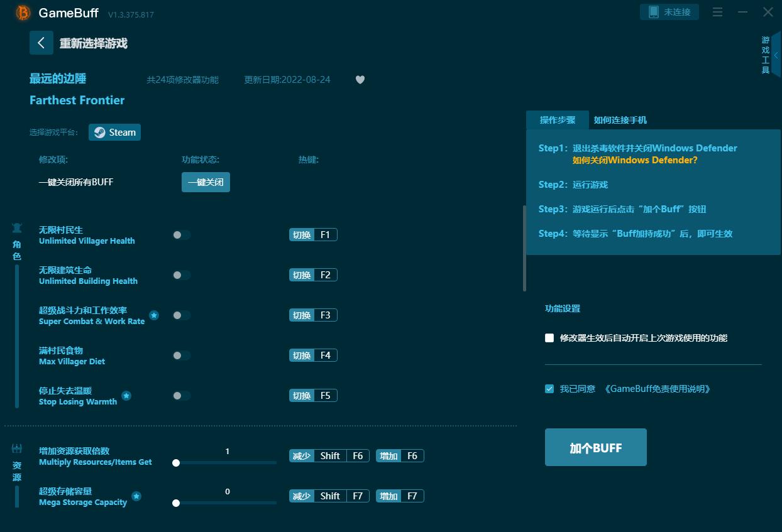This screenshot has width=782, height=532.
Task: Open the Windows Defender disable help link
Action: coord(634,160)
